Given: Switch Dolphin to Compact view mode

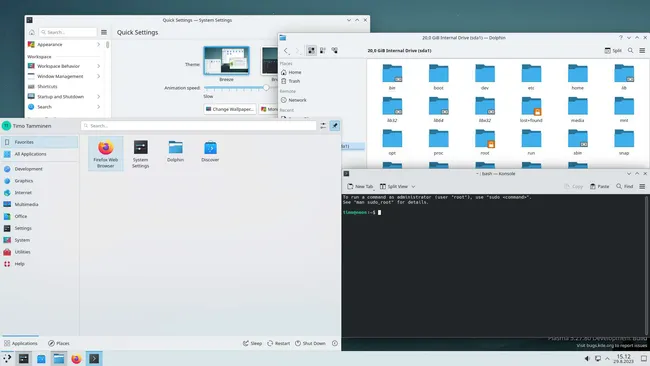Looking at the screenshot, I should [323, 51].
